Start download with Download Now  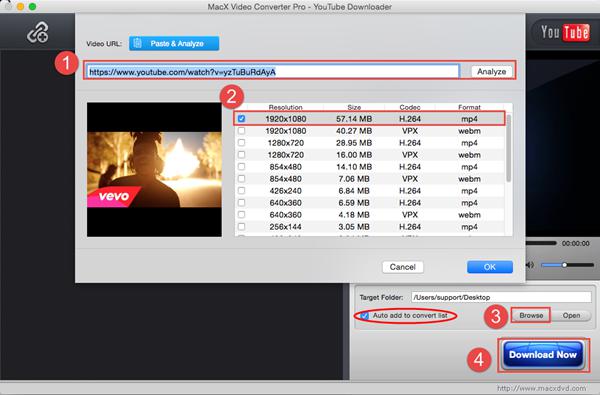pos(543,355)
